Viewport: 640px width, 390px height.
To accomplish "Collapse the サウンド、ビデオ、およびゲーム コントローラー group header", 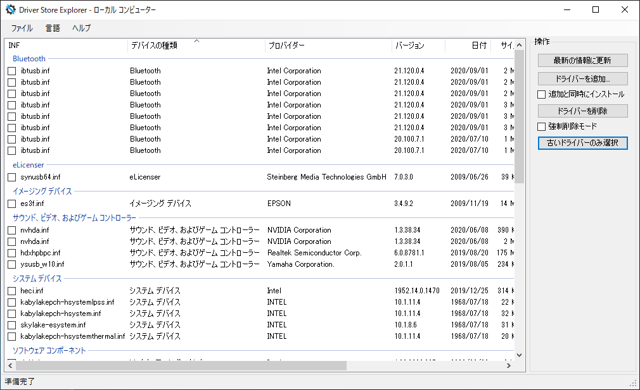I will pos(74,218).
